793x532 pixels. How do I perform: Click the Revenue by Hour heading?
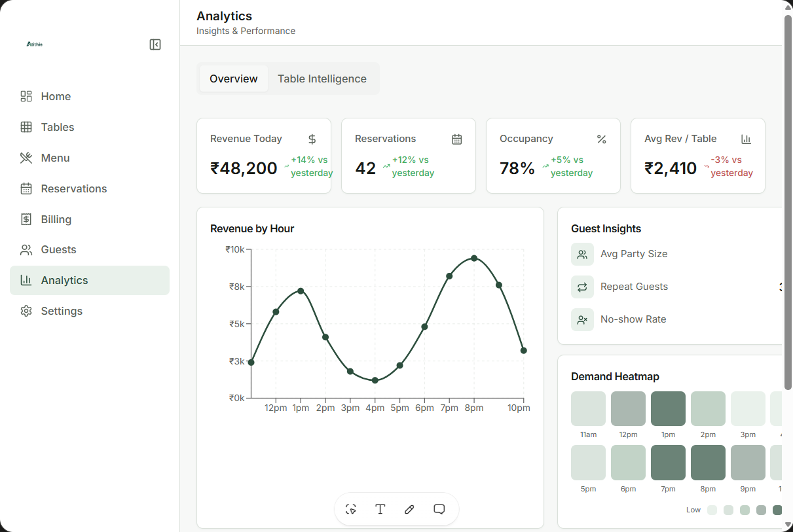click(252, 228)
